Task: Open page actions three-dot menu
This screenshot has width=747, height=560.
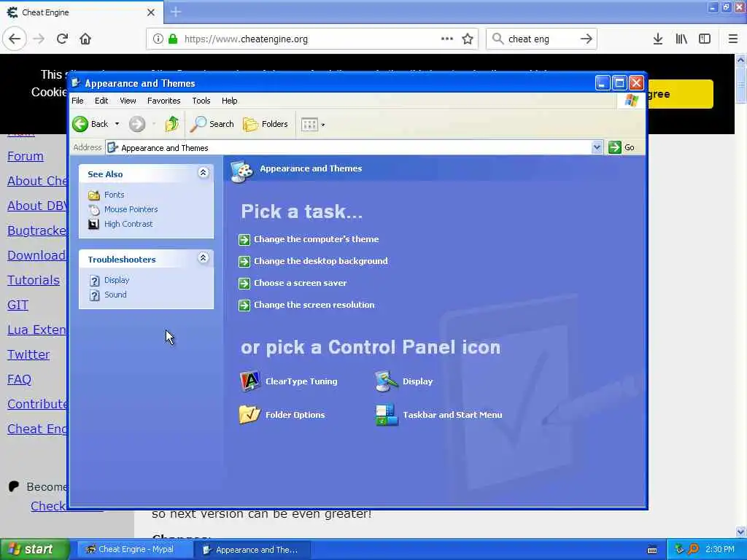Action: (x=447, y=39)
